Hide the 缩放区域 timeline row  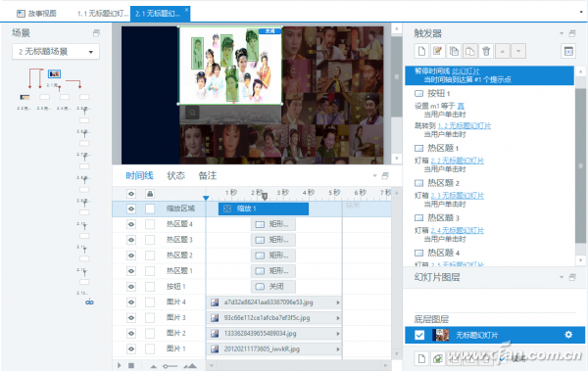131,209
